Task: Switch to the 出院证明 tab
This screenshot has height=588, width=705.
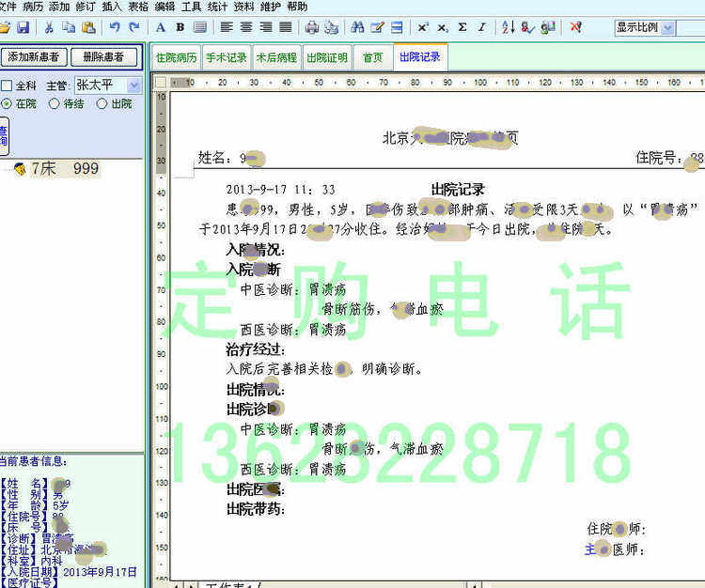Action: click(327, 57)
